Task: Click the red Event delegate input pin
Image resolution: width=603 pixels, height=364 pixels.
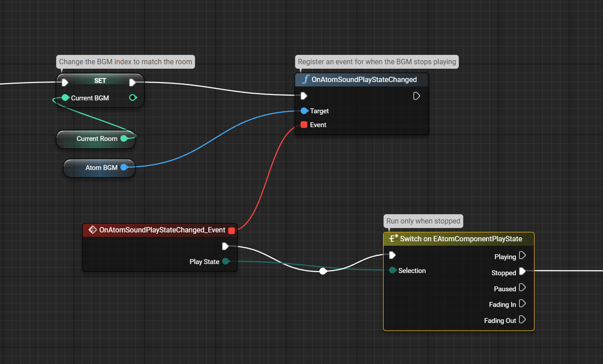Action: (304, 125)
